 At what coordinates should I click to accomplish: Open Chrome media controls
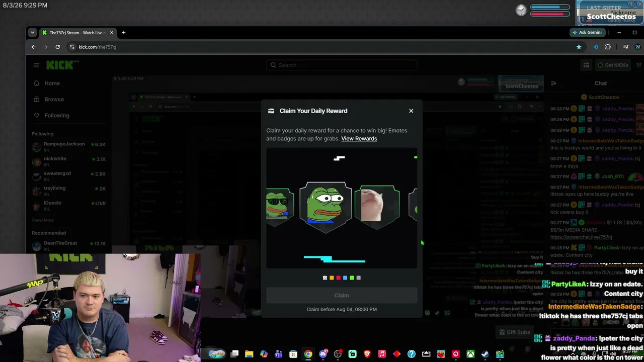626,47
